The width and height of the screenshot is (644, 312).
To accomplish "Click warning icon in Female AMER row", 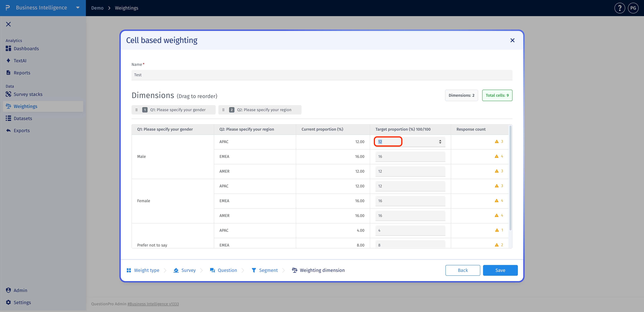I will point(496,215).
